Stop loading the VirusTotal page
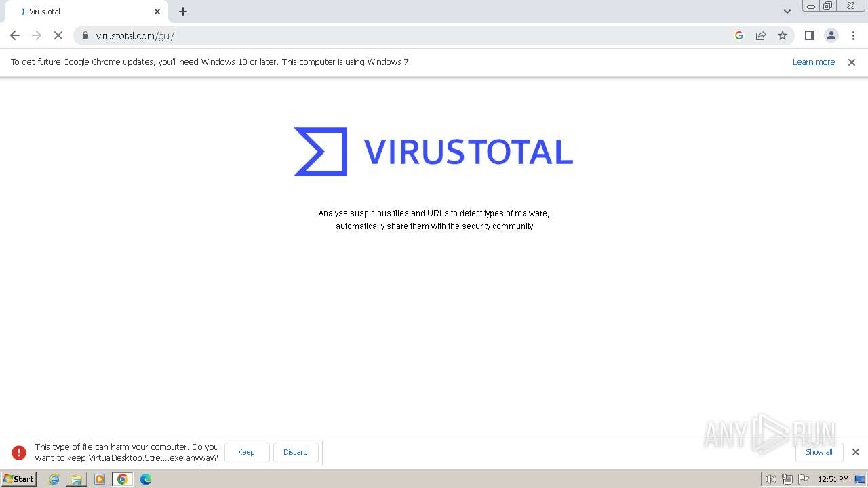 click(58, 35)
